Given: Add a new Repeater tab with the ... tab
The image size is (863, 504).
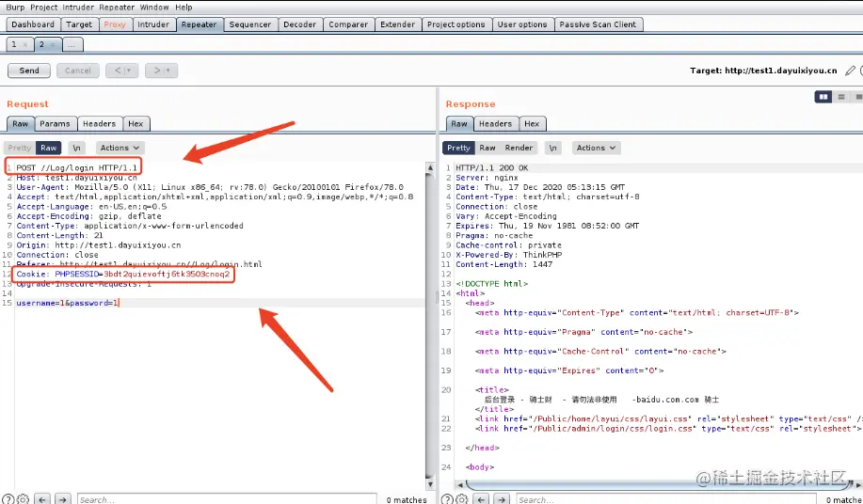Looking at the screenshot, I should [x=72, y=45].
